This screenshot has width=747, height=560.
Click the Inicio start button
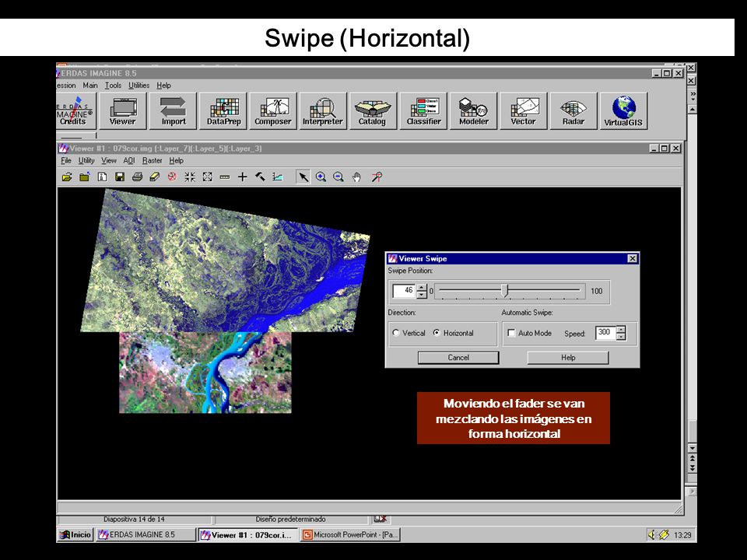pyautogui.click(x=75, y=535)
